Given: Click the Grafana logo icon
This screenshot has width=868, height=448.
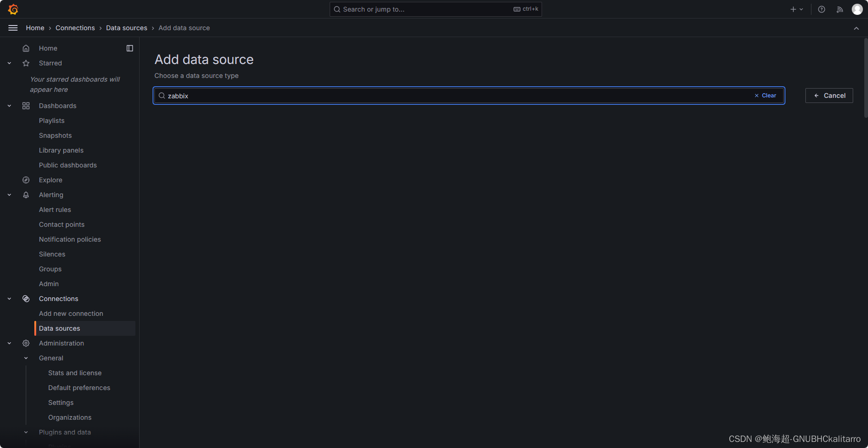Looking at the screenshot, I should tap(13, 9).
